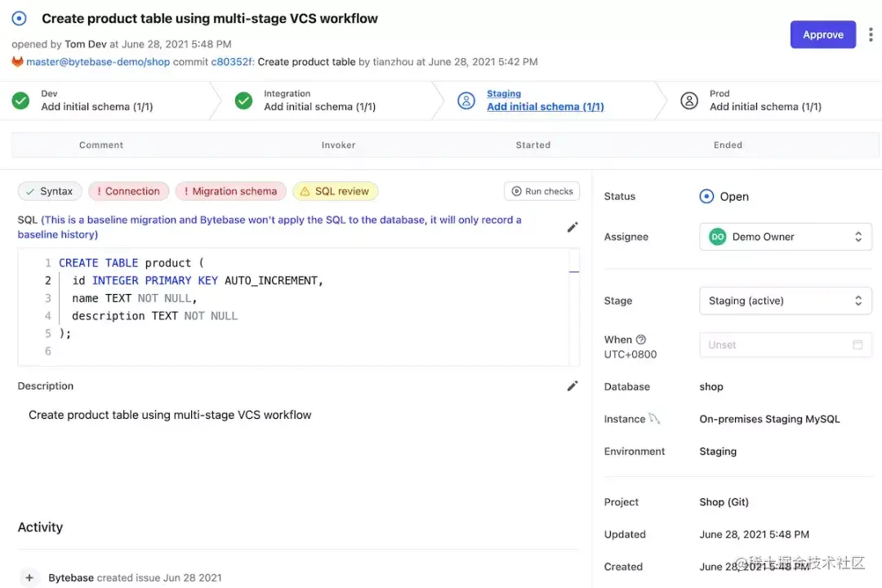The image size is (882, 588).
Task: Click the Connection error check badge
Action: (x=128, y=191)
